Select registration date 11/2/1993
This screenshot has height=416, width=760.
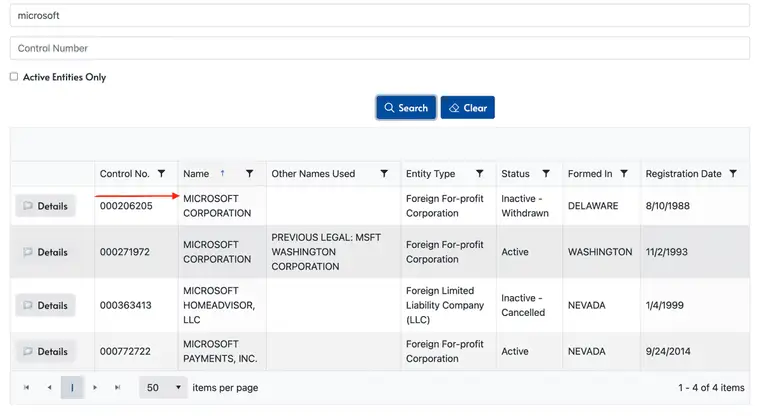pyautogui.click(x=666, y=252)
